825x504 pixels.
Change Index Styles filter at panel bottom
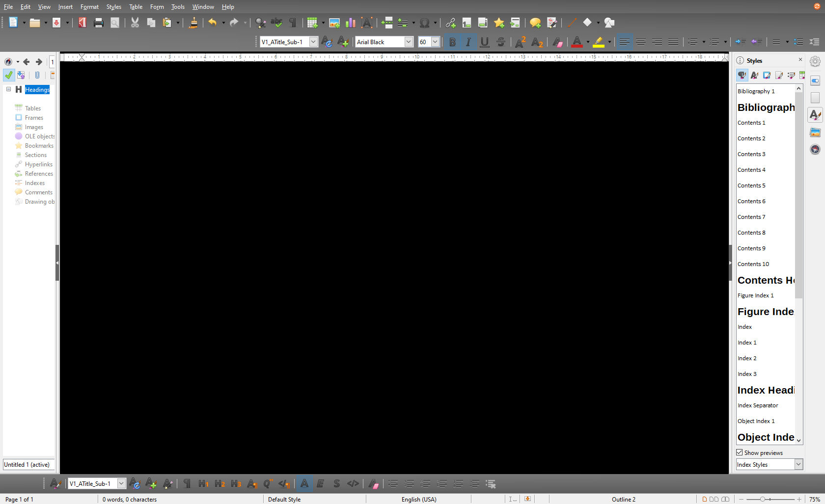(798, 464)
